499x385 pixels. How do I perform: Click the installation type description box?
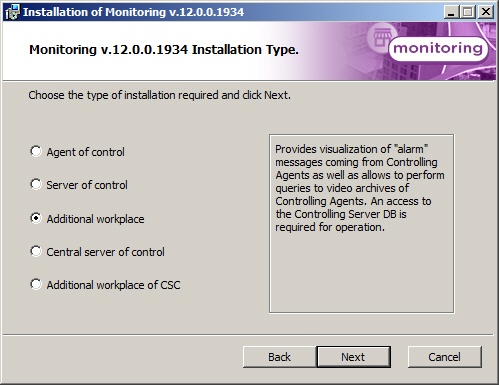[x=362, y=224]
